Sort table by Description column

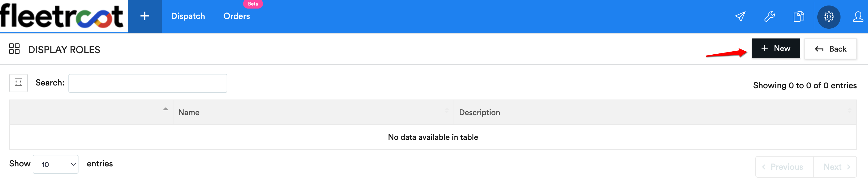(x=655, y=112)
